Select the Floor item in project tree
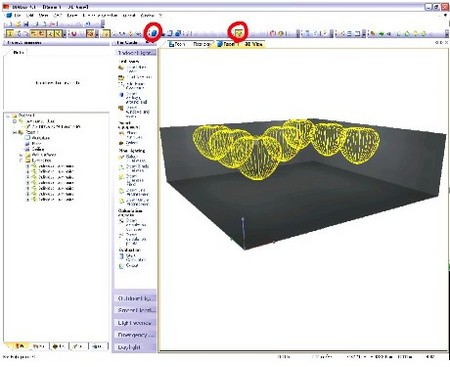 click(36, 144)
